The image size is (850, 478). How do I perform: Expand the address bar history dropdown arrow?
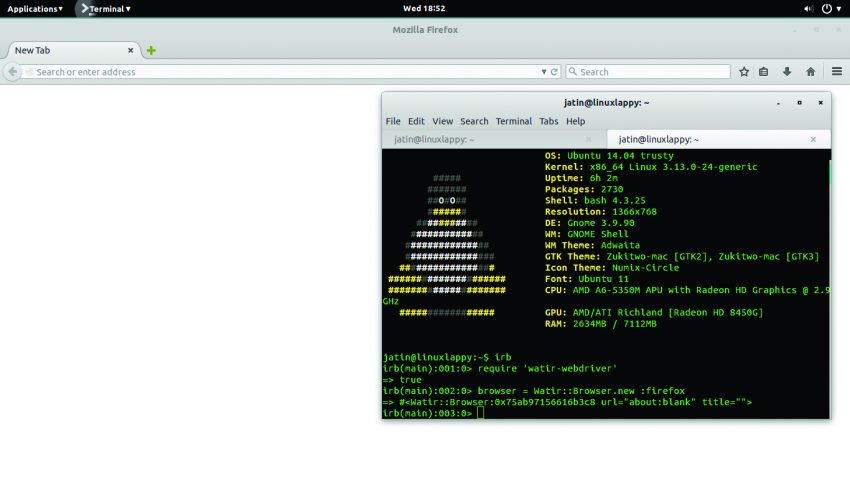[x=543, y=72]
